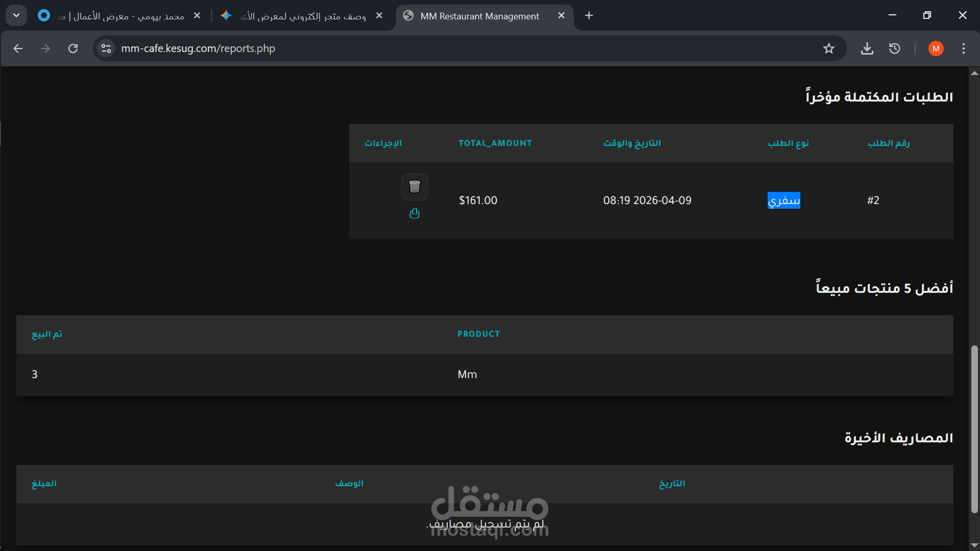Click the Mm product row
The height and width of the screenshot is (551, 980).
467,374
